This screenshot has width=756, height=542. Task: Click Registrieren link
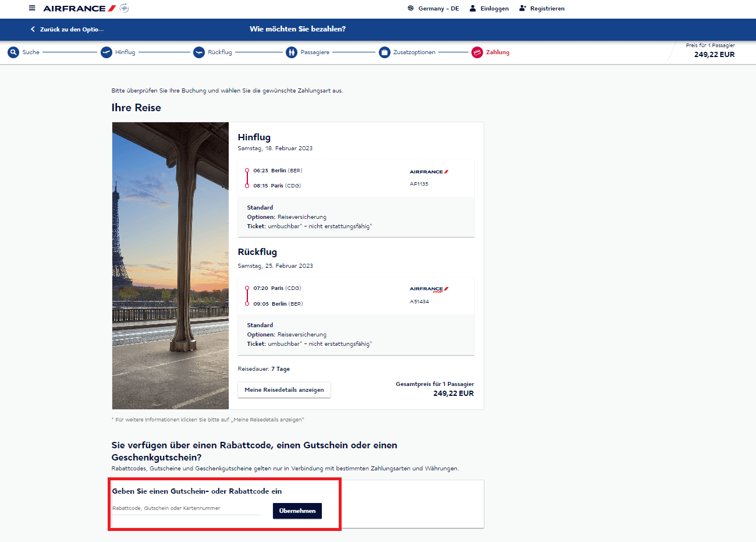click(x=547, y=8)
